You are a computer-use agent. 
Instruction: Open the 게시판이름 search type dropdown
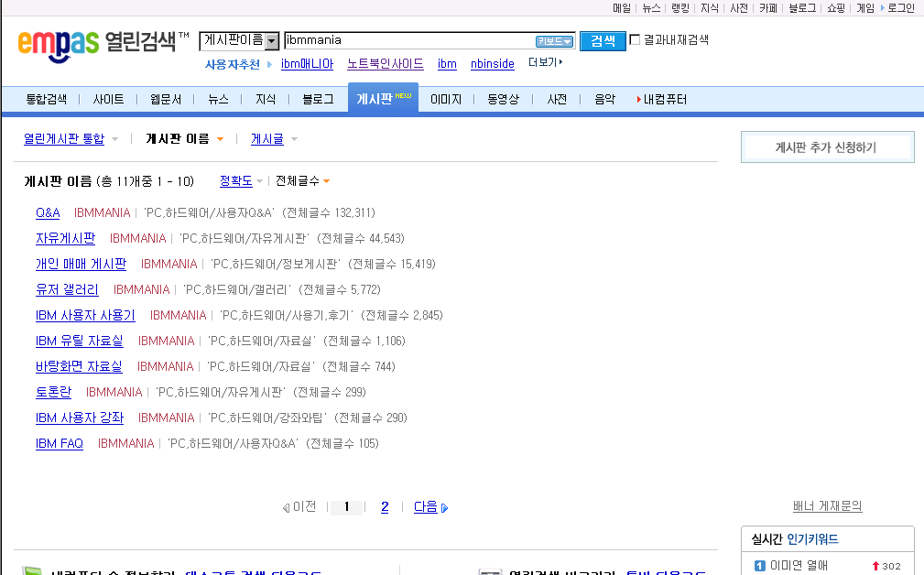tap(272, 41)
